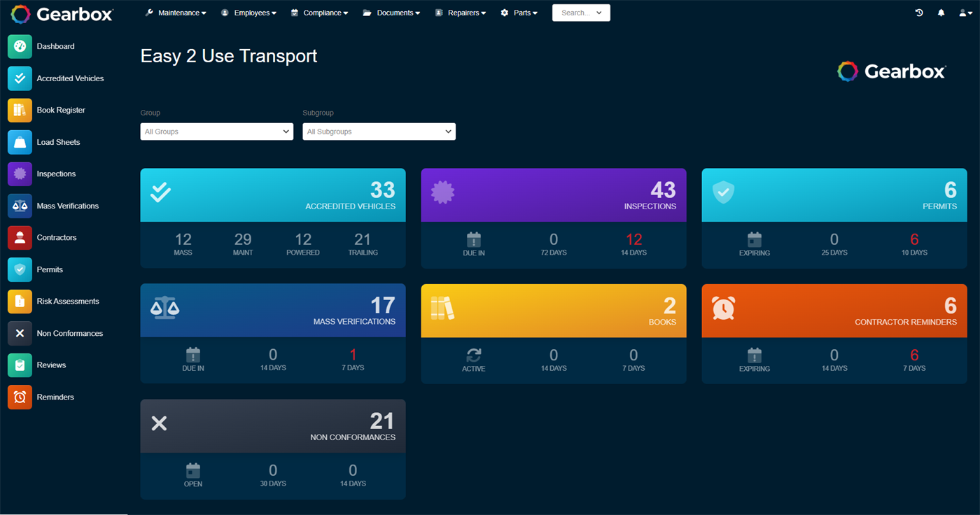Open Risk Assessments link in sidebar
This screenshot has height=515, width=980.
tap(68, 301)
